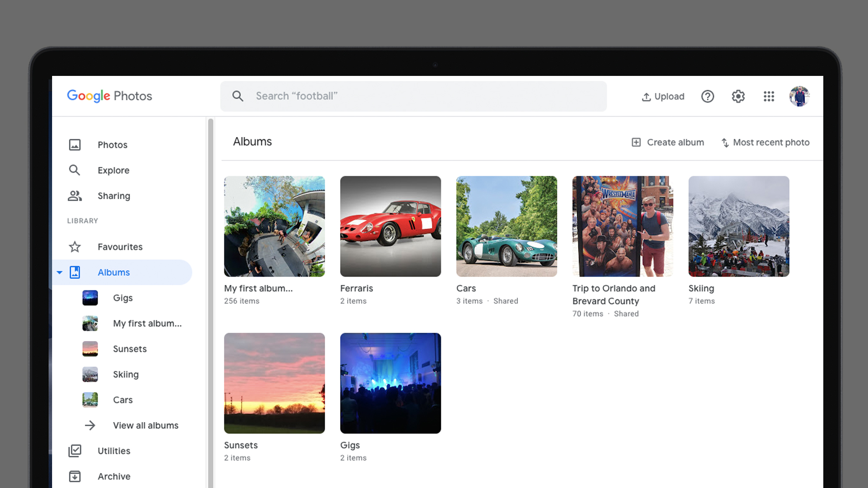Image resolution: width=868 pixels, height=488 pixels.
Task: Click Most recent photo sort option
Action: 765,142
